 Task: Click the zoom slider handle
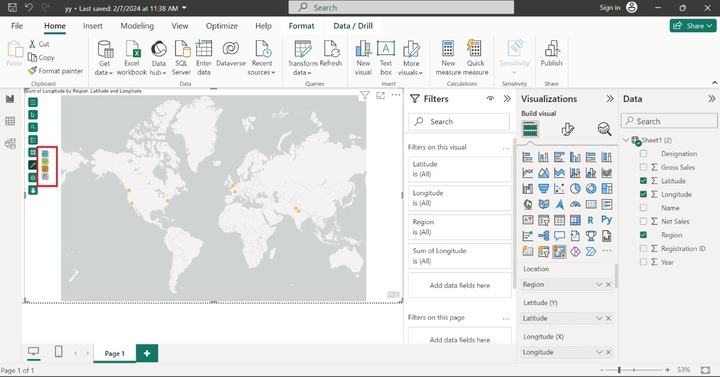pyautogui.click(x=619, y=370)
